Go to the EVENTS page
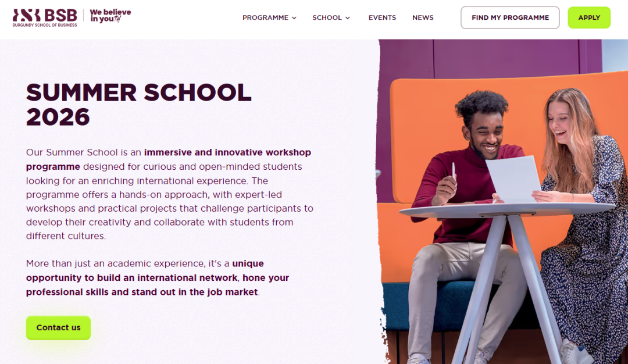The width and height of the screenshot is (628, 364). [382, 17]
